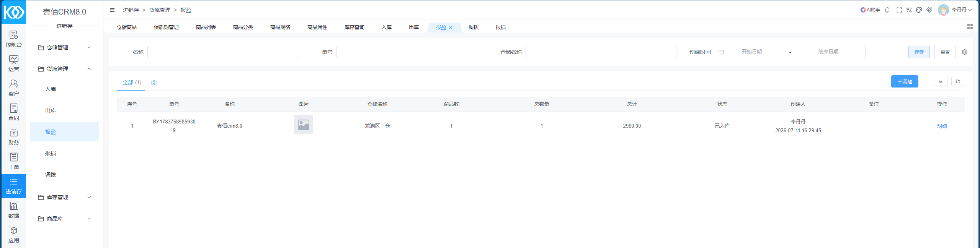This screenshot has width=980, height=248.
Task: Open the tab grid menu icon
Action: click(x=970, y=26)
